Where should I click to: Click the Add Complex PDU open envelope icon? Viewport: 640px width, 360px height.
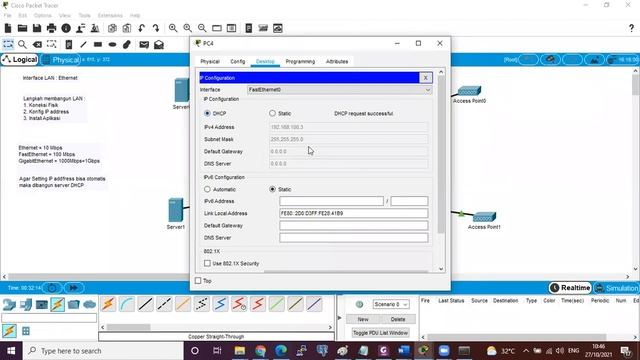[159, 44]
